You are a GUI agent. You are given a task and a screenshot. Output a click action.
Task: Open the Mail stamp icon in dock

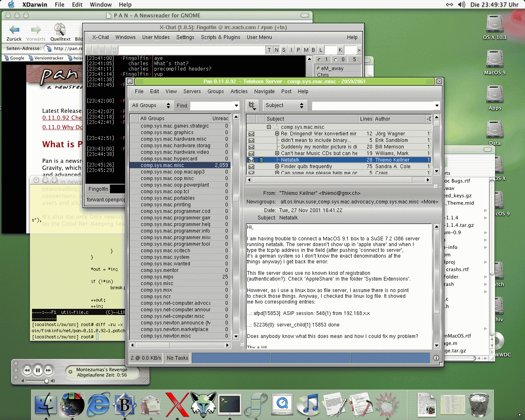pos(151,404)
